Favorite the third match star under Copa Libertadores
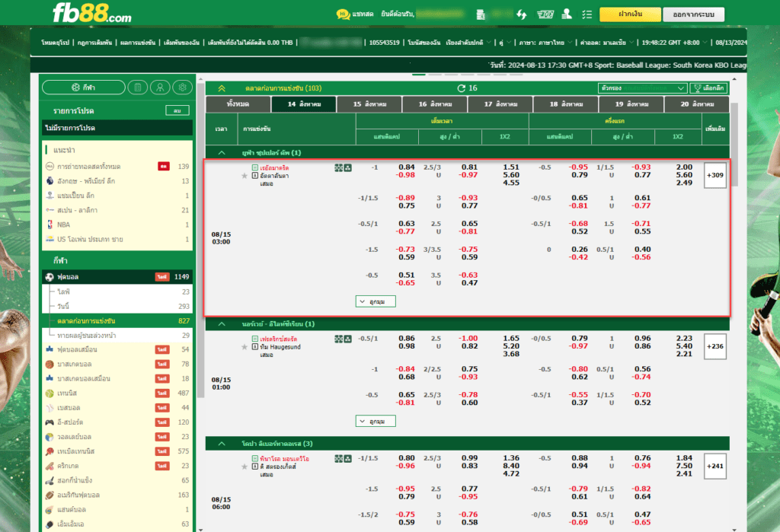780x532 pixels. 245,467
